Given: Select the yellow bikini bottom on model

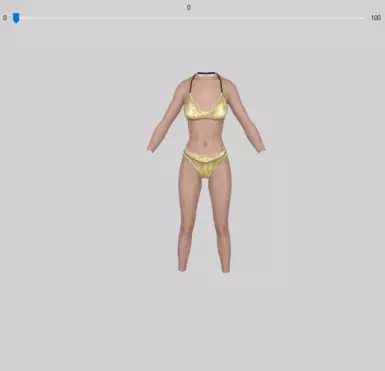Looking at the screenshot, I should tap(205, 162).
